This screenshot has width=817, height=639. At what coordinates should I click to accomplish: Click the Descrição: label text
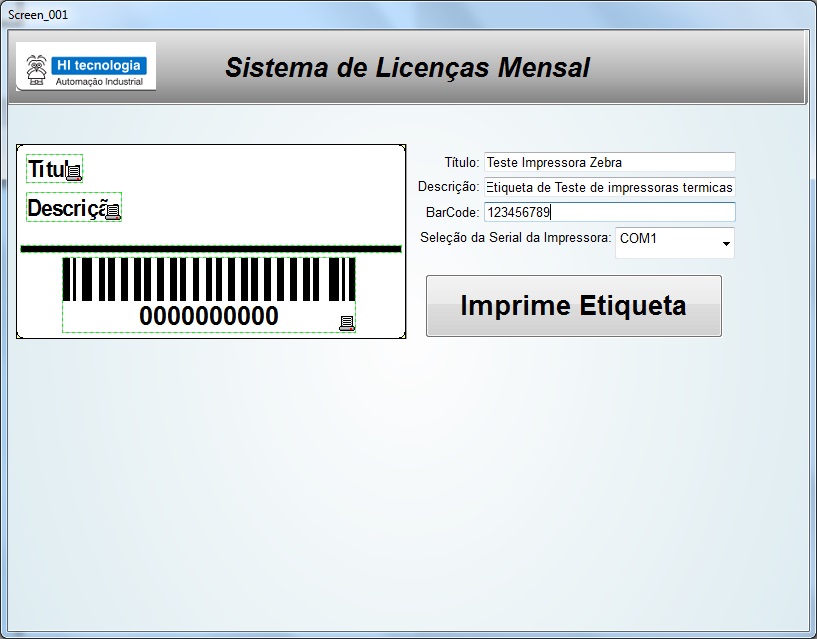(449, 187)
